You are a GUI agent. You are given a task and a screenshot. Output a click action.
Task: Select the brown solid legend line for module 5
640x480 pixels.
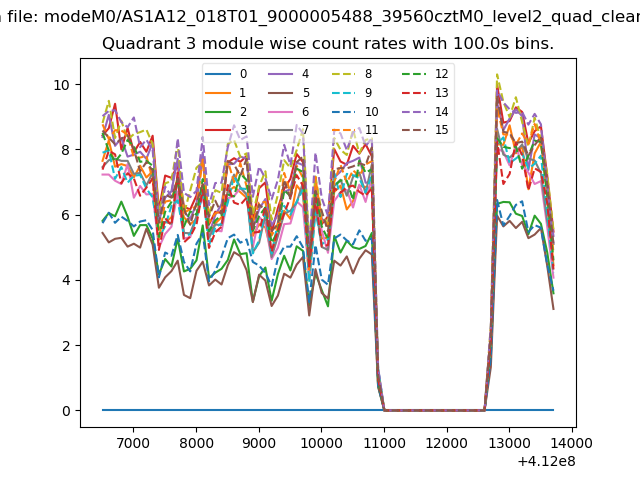pyautogui.click(x=279, y=92)
